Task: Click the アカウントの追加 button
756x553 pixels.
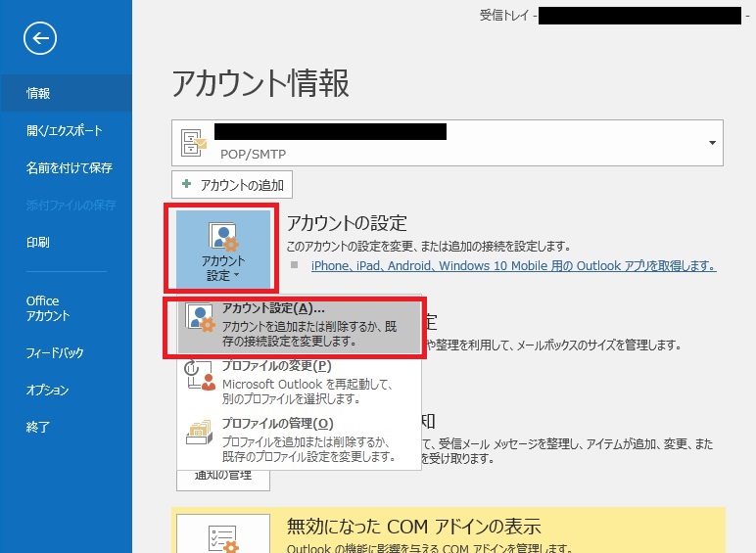Action: coord(232,184)
